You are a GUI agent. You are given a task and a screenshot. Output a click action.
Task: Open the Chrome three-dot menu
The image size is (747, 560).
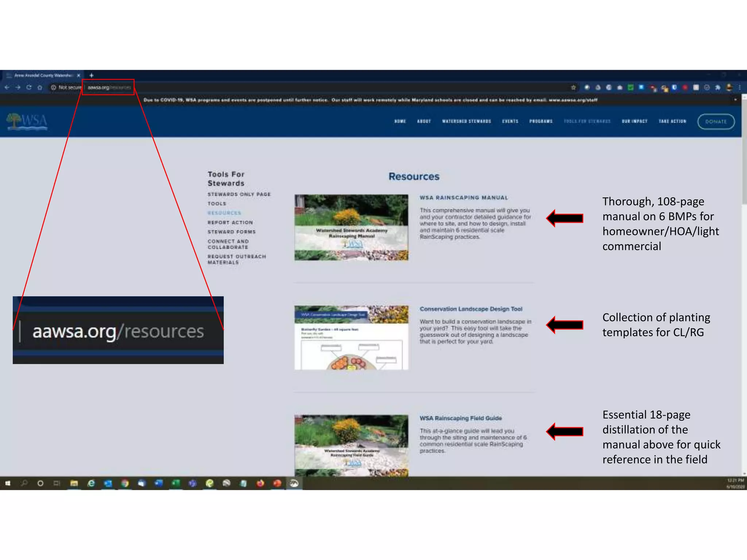[739, 87]
